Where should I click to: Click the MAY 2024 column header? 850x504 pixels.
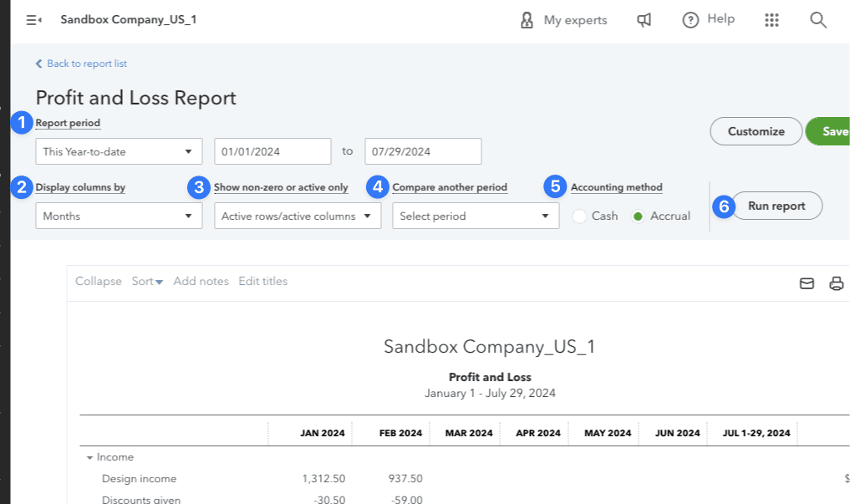coord(608,433)
